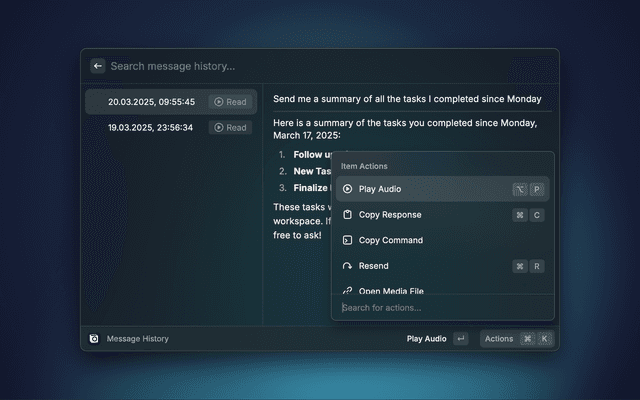The height and width of the screenshot is (400, 640).
Task: Click the Copy Command terminal icon
Action: point(347,240)
